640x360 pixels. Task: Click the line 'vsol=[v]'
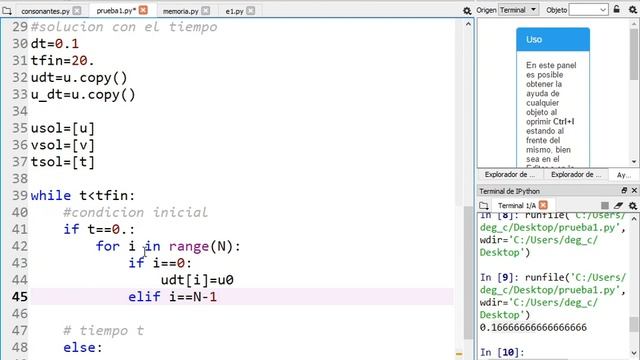click(63, 145)
